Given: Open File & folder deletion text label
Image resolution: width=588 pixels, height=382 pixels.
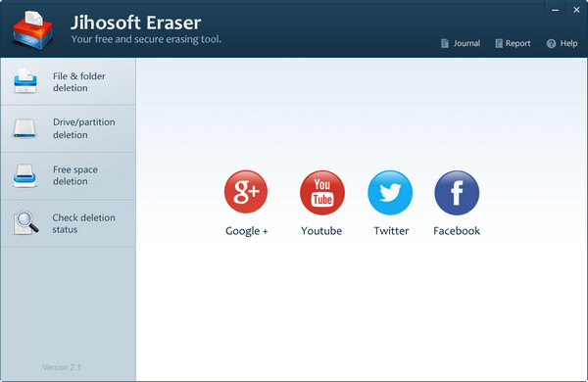Looking at the screenshot, I should [x=79, y=82].
